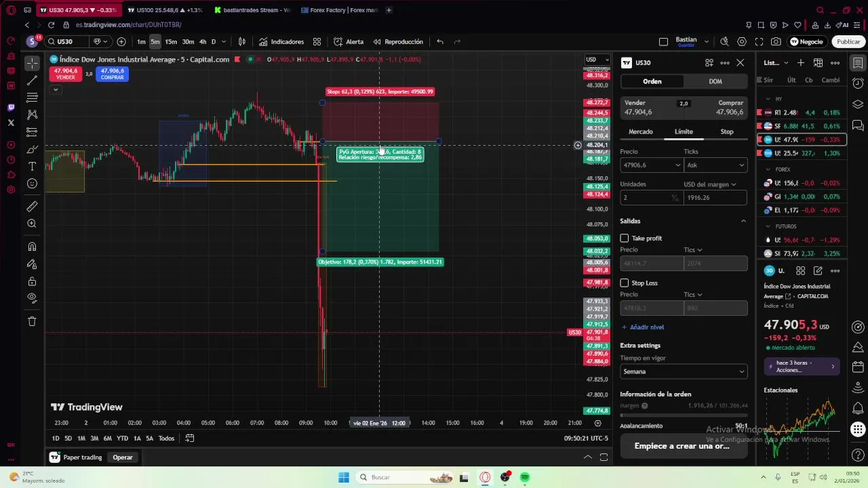The height and width of the screenshot is (488, 868).
Task: Toggle hide all drawings eye icon
Action: pos(32,298)
